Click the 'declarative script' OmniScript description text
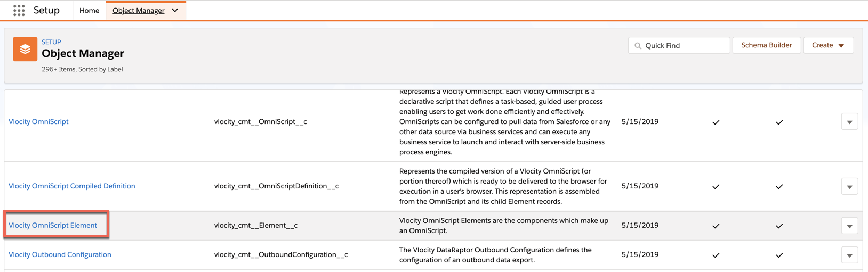868x272 pixels. 505,122
